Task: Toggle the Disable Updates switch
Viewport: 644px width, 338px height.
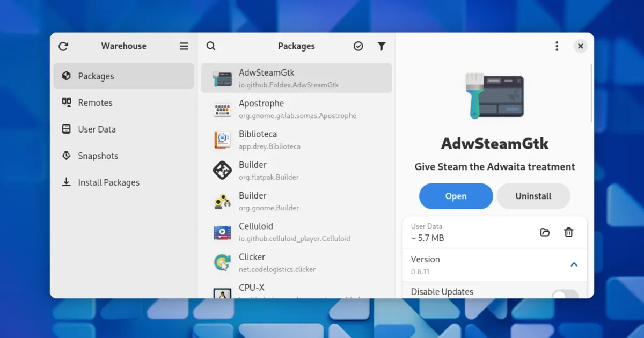Action: (x=565, y=294)
